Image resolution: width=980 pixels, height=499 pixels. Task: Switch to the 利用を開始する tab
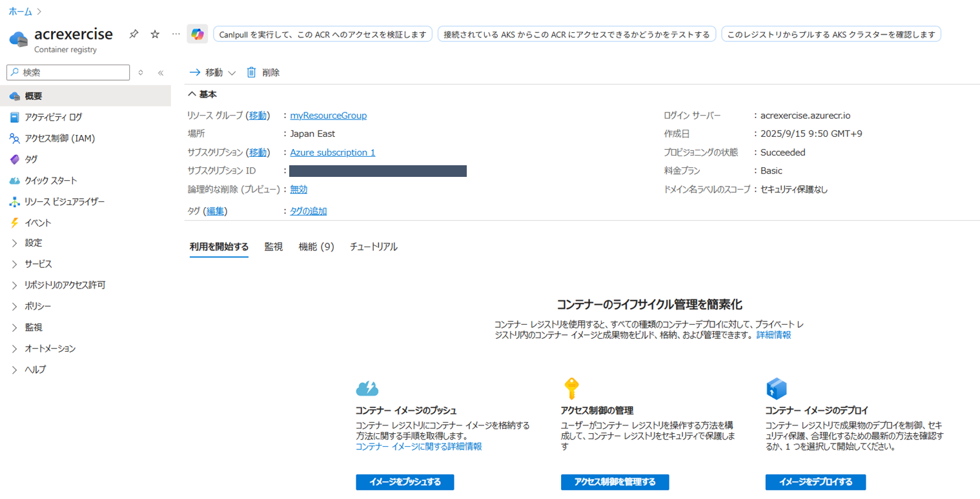point(219,247)
